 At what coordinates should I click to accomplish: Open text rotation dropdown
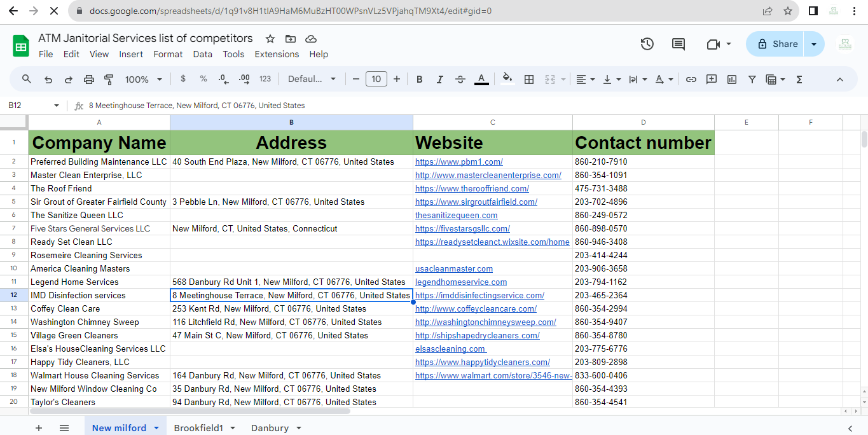point(663,79)
